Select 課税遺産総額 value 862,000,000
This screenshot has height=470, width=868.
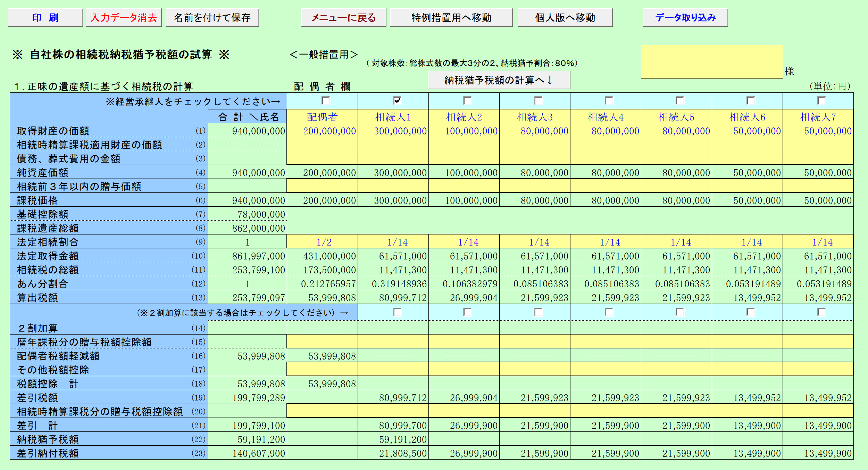tap(248, 228)
